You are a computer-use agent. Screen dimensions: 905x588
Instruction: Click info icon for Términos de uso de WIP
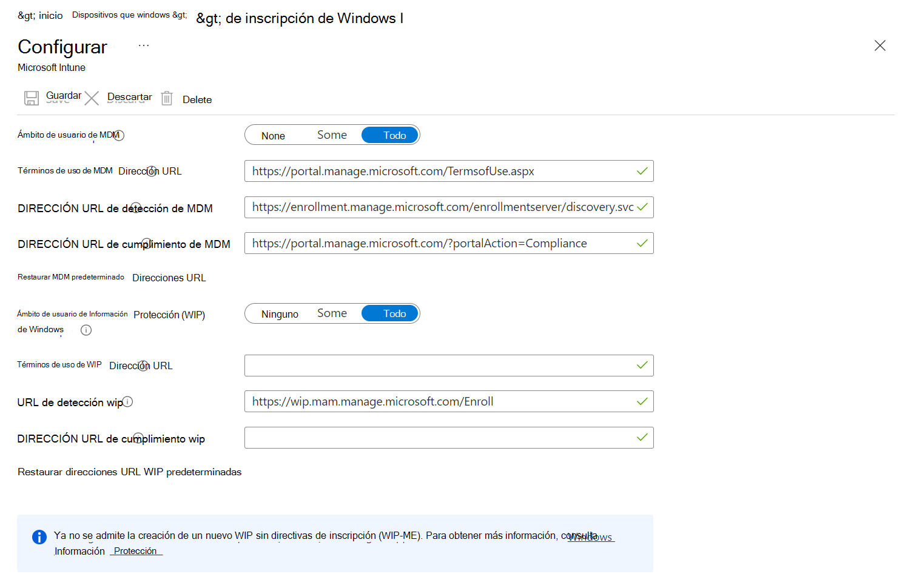143,365
